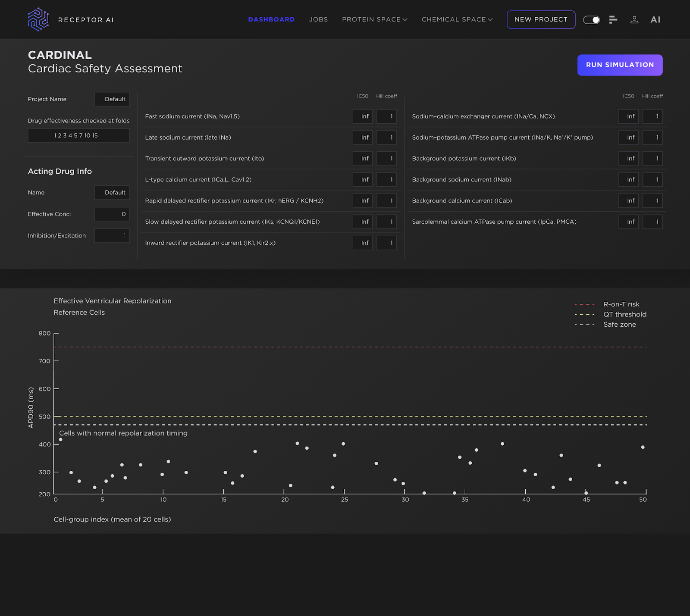Toggle the R-on-T risk legend entry
690x616 pixels.
(621, 304)
